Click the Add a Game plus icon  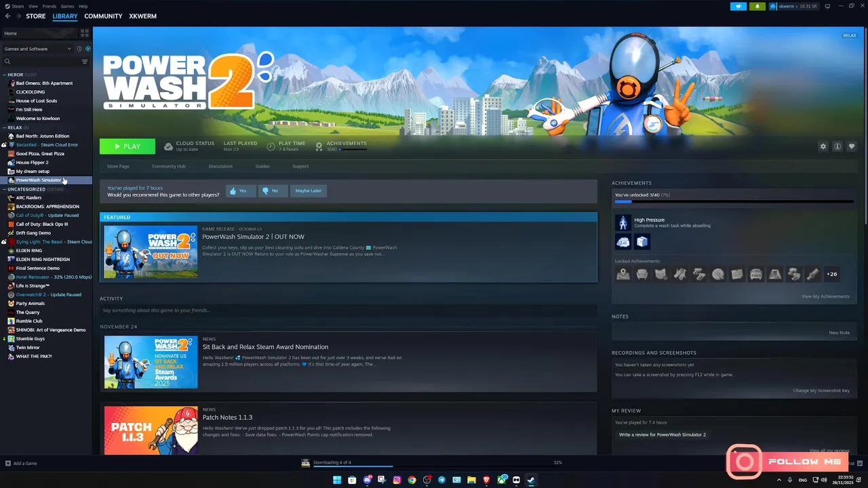[8, 464]
